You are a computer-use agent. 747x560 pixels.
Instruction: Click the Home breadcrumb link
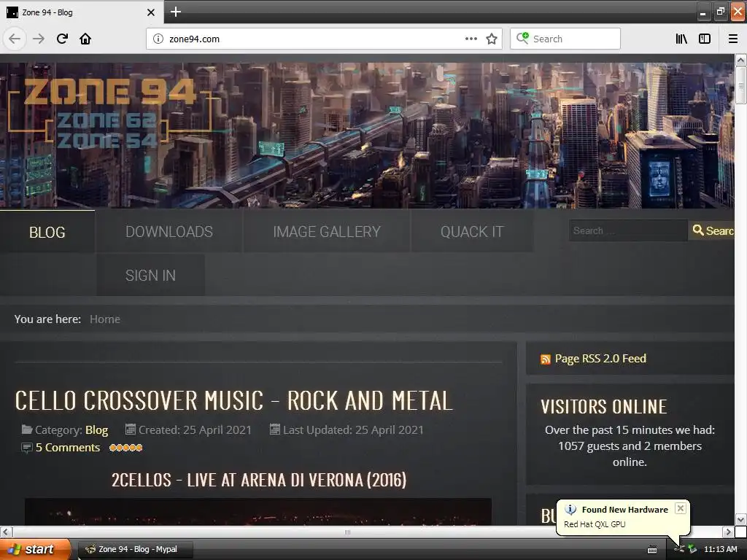click(105, 319)
